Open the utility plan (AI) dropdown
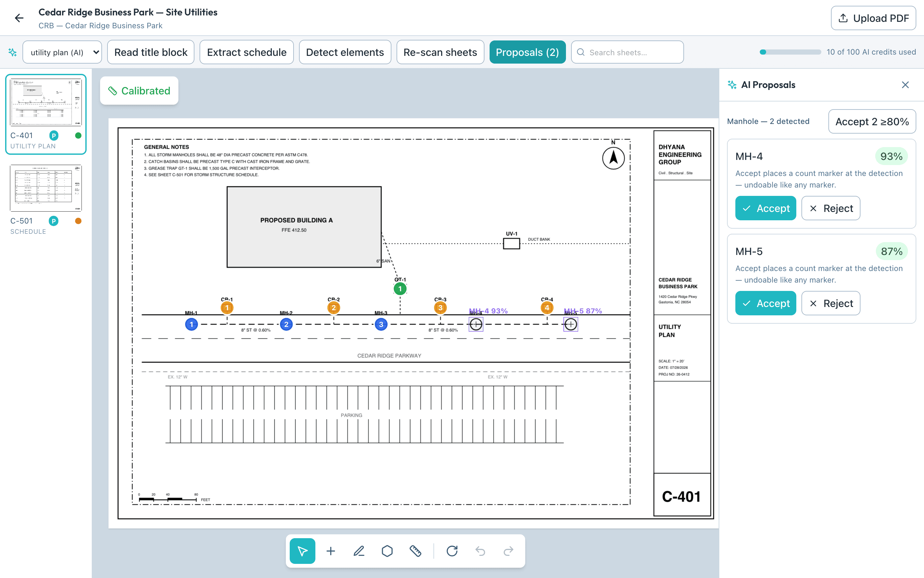924x578 pixels. [x=62, y=52]
